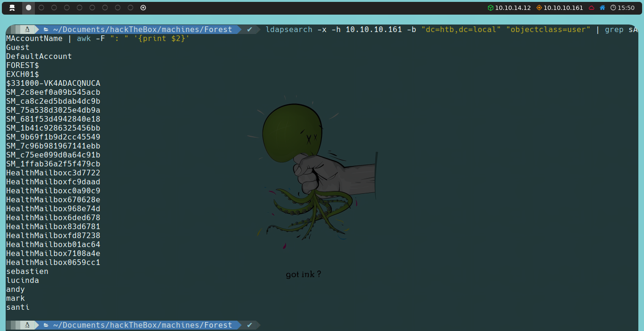Image resolution: width=644 pixels, height=331 pixels.
Task: Select the last workspace with dotted circle
Action: pyautogui.click(x=143, y=8)
